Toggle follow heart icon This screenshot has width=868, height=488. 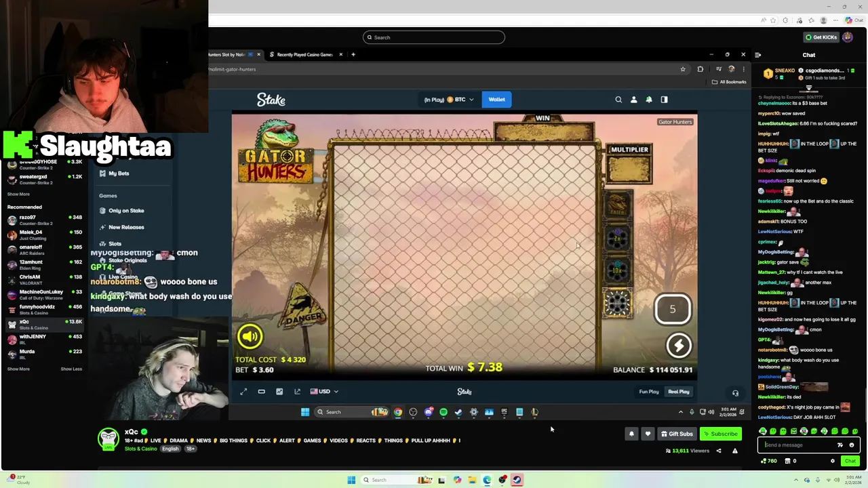pos(648,434)
